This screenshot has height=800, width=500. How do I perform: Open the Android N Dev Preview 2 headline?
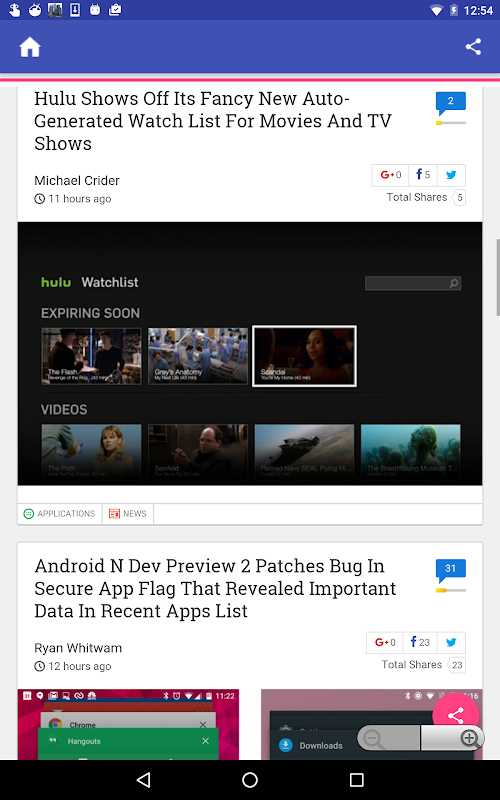[x=215, y=588]
